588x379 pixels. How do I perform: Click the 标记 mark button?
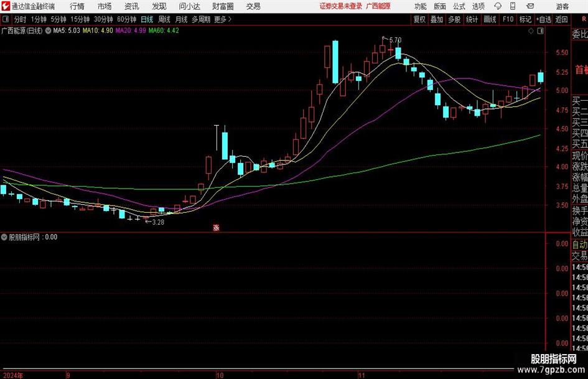tap(525, 19)
